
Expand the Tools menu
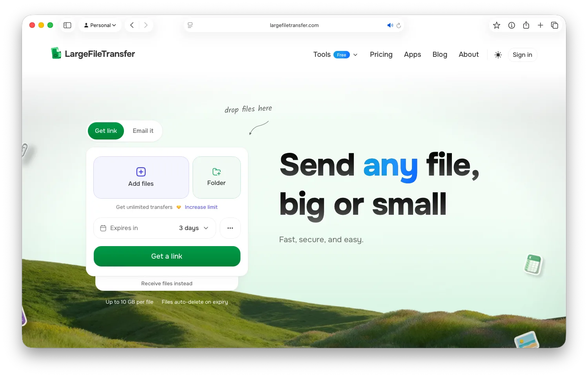[x=335, y=54]
